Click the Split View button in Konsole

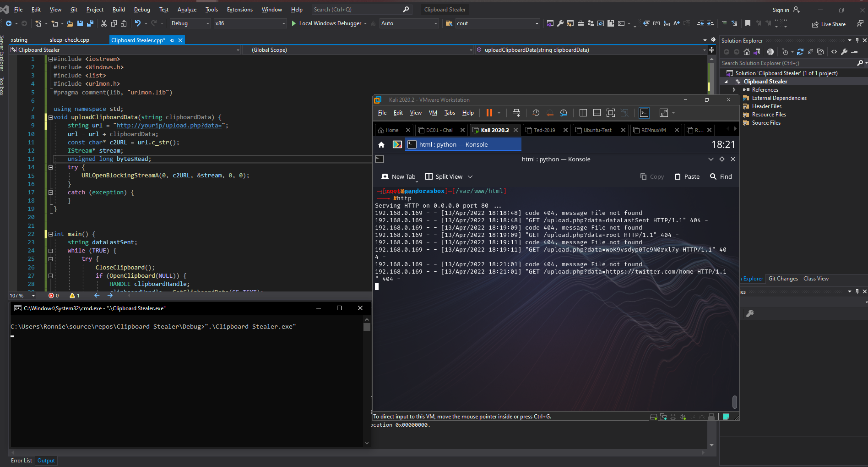tap(444, 176)
